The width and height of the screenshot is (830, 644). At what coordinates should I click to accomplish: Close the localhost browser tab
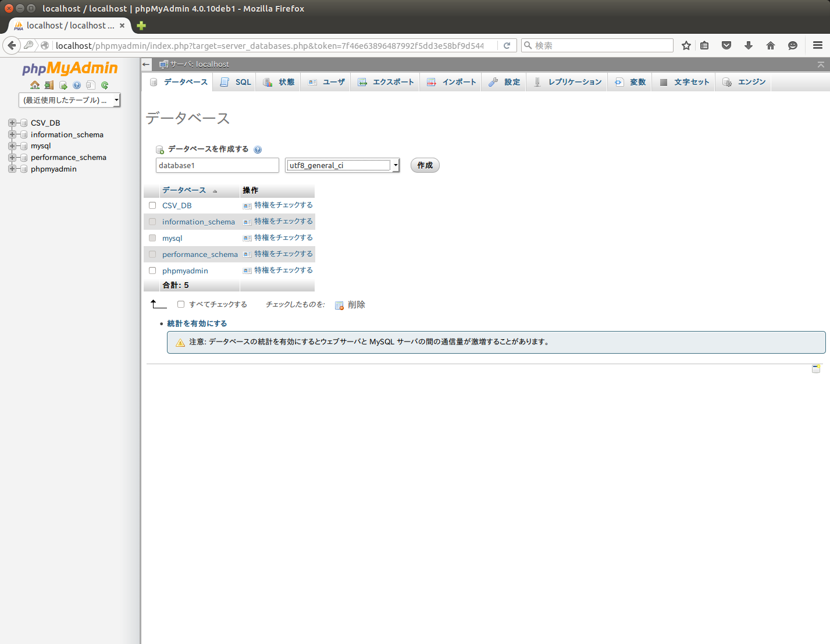click(x=122, y=26)
